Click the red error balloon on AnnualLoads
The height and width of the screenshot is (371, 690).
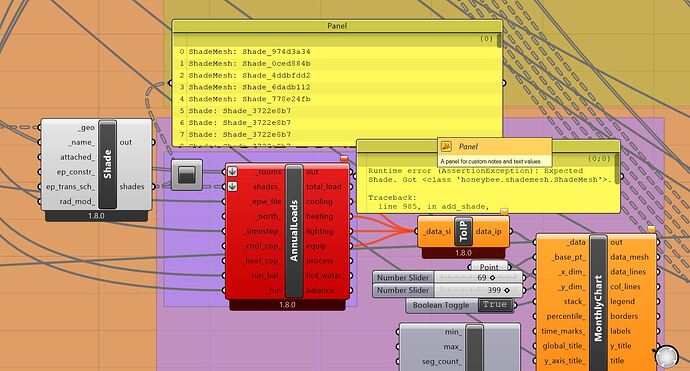coord(344,158)
